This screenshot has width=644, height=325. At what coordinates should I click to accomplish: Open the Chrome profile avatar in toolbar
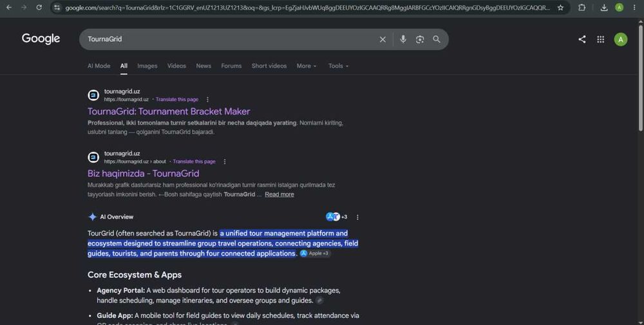click(x=619, y=7)
